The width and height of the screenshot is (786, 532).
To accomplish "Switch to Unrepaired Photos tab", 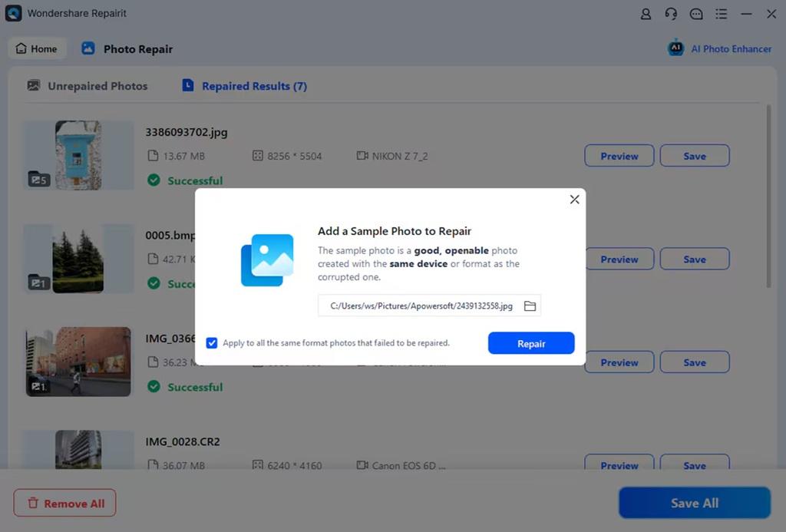I will (x=88, y=86).
